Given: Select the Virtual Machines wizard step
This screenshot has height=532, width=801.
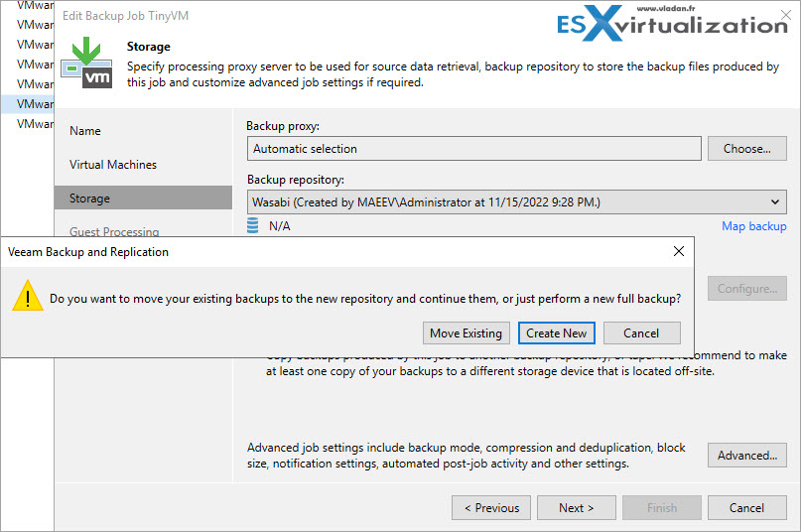Looking at the screenshot, I should (x=113, y=165).
